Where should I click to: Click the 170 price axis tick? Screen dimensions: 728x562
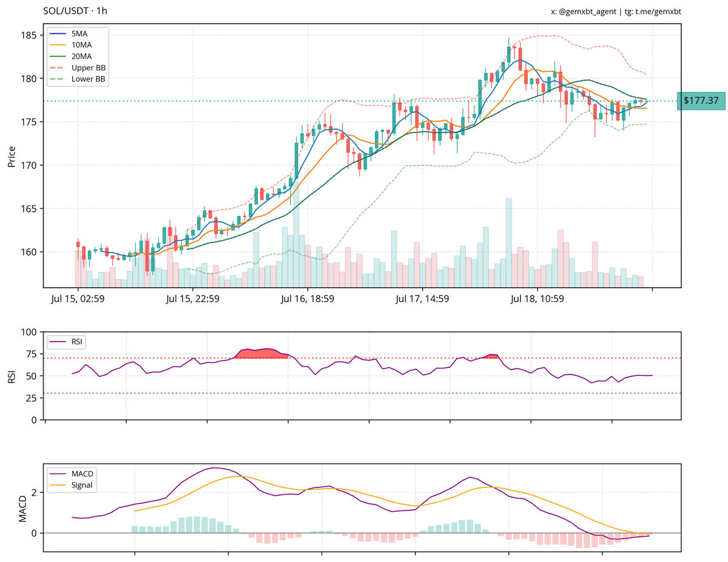(x=30, y=165)
